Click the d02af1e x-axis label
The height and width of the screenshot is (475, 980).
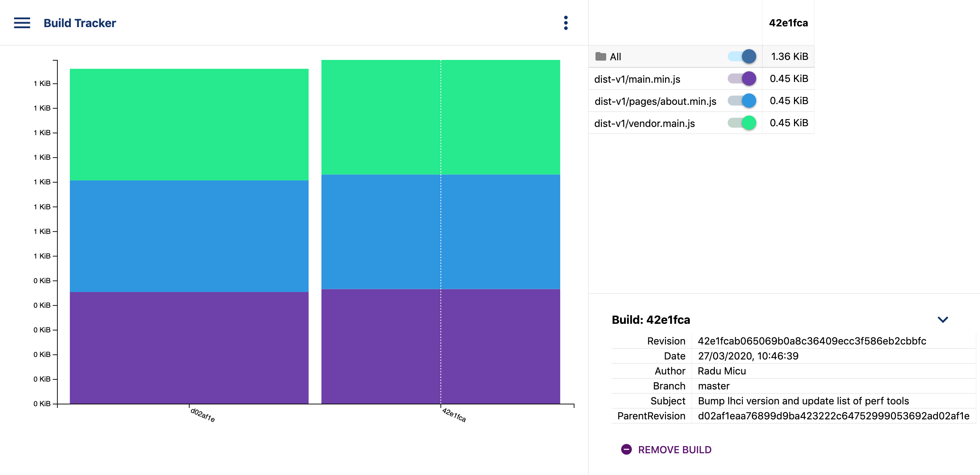202,415
